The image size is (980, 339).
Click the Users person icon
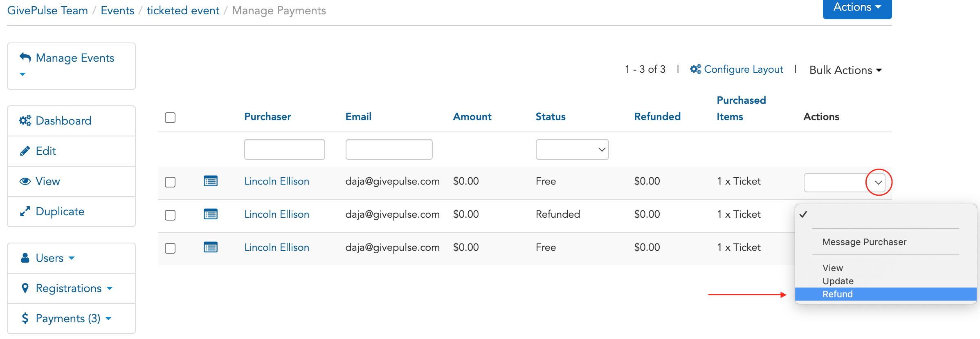click(25, 258)
